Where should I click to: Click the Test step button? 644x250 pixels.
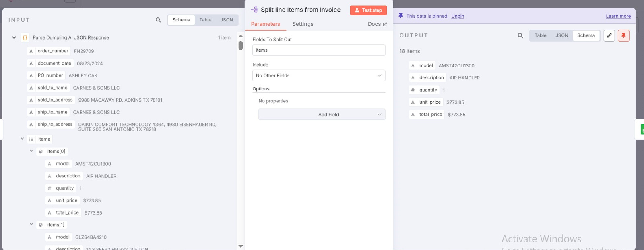click(368, 10)
